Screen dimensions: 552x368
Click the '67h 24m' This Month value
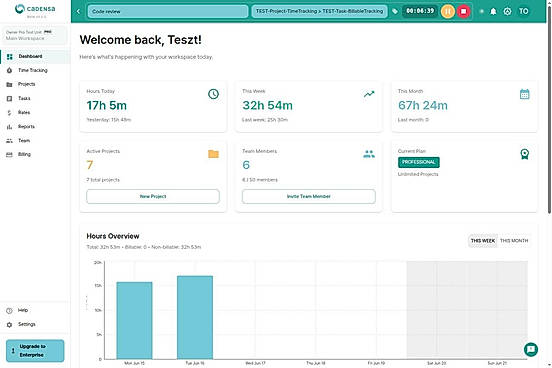[x=423, y=105]
